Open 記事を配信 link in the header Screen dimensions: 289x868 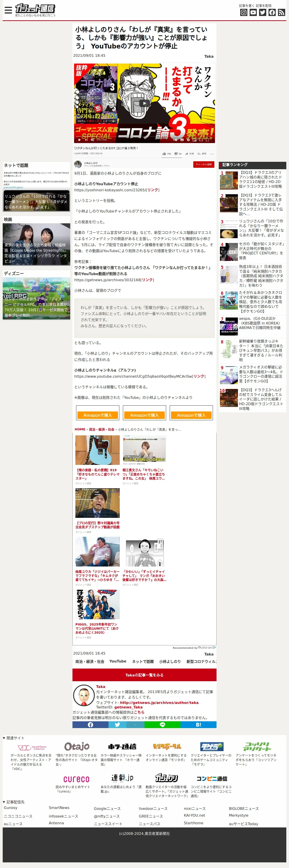click(263, 6)
